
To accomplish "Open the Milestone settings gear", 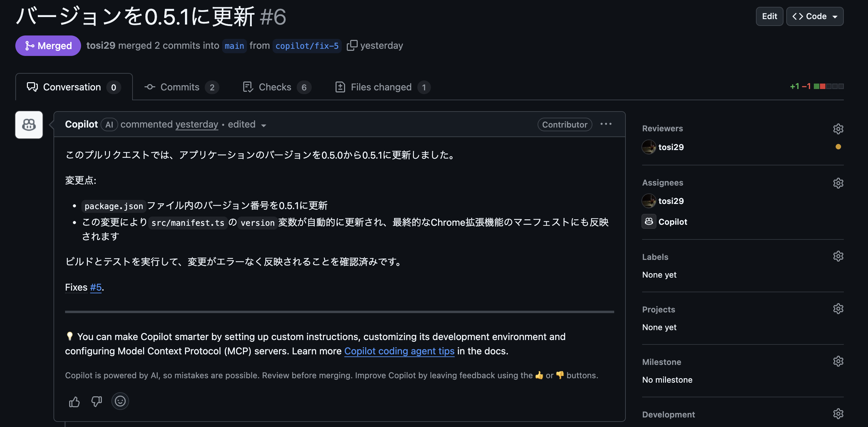I will (x=838, y=361).
